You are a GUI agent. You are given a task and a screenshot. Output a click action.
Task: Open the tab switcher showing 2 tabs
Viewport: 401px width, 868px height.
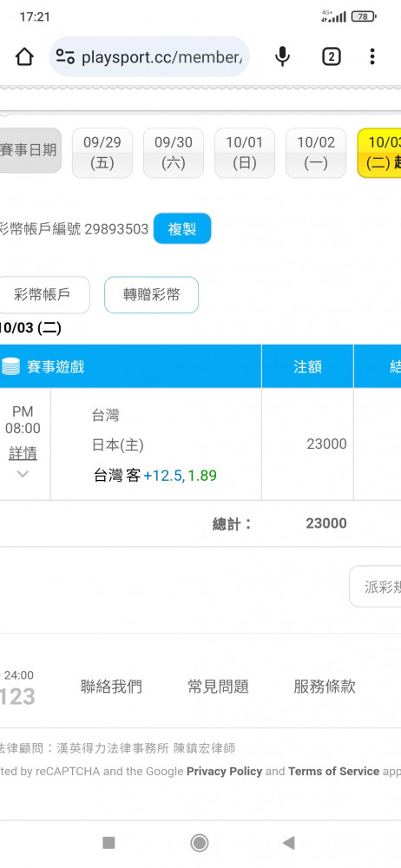coord(332,56)
